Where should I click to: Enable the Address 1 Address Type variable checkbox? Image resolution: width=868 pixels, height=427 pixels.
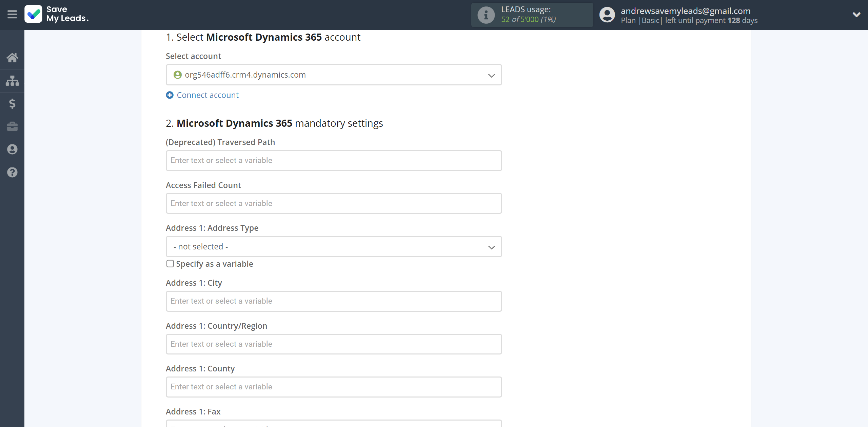[170, 263]
